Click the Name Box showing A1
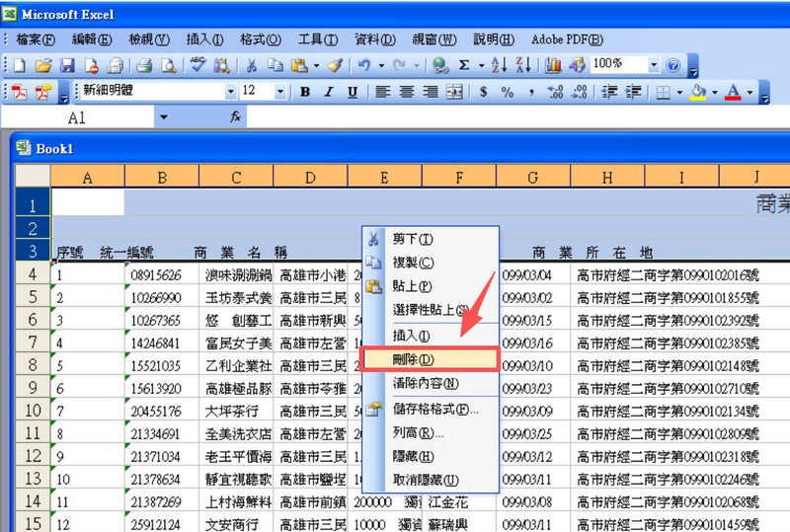The height and width of the screenshot is (532, 790). pos(78,117)
